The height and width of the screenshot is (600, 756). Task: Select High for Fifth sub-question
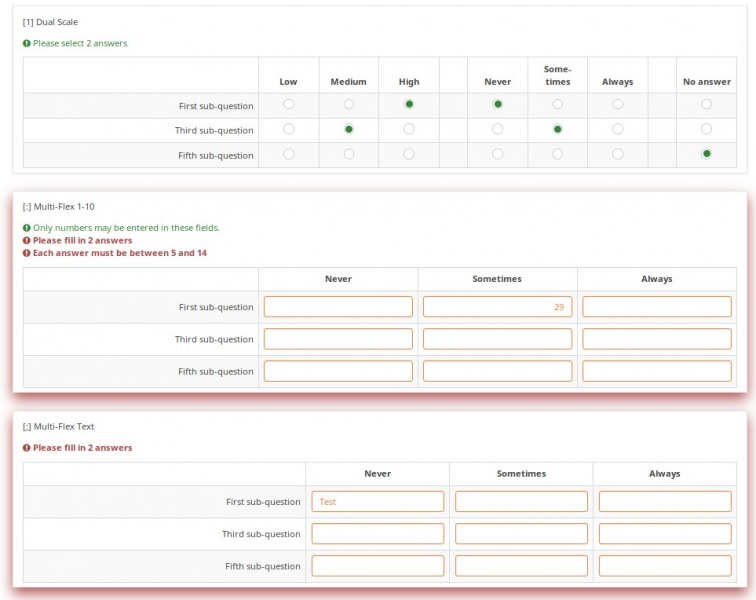click(x=409, y=154)
